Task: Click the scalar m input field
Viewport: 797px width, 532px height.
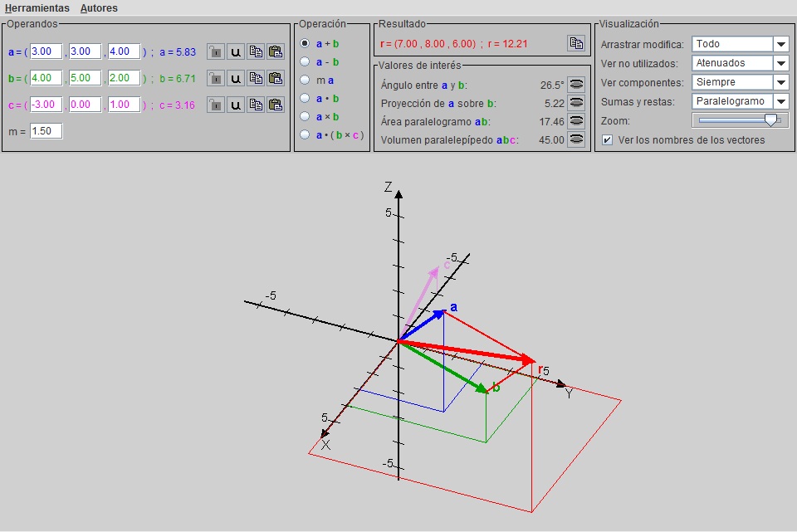Action: pyautogui.click(x=46, y=131)
